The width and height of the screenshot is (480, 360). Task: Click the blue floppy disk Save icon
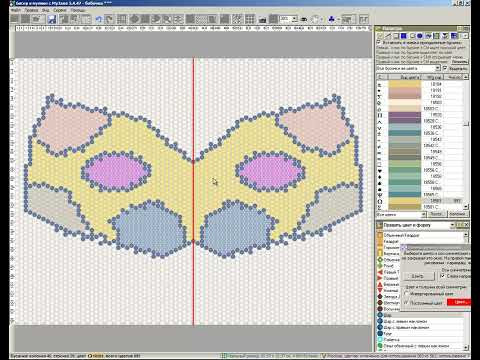pyautogui.click(x=52, y=19)
